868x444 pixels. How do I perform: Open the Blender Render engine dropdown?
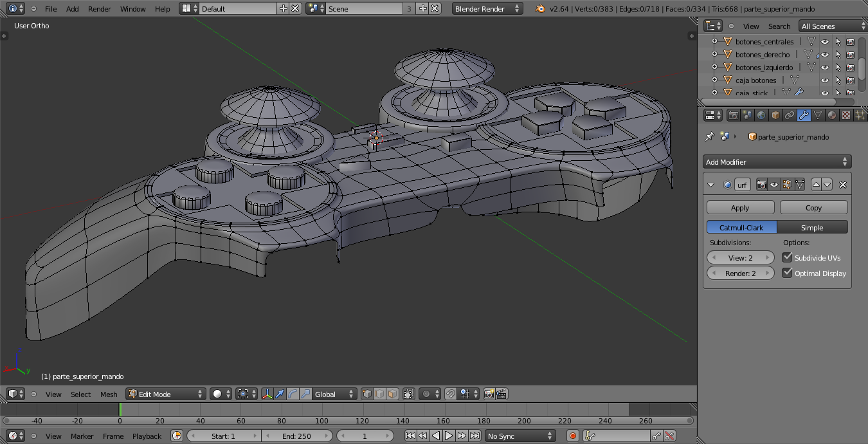487,9
